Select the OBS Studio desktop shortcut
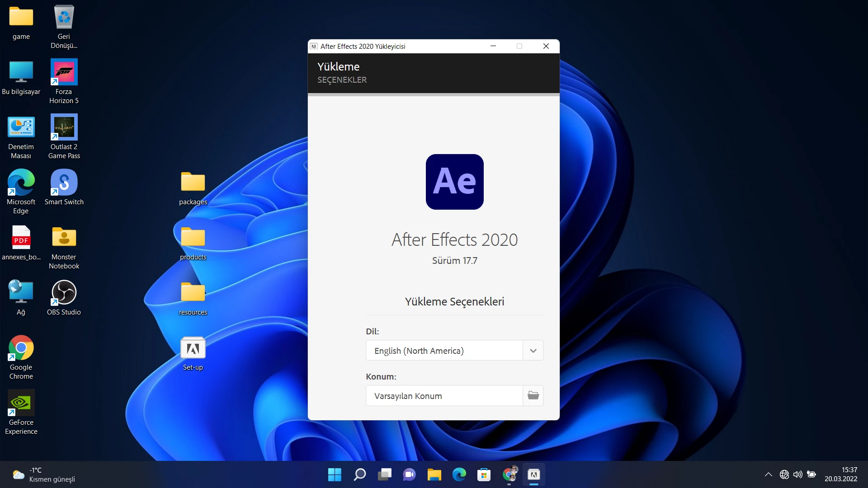Viewport: 868px width, 488px height. 64,293
